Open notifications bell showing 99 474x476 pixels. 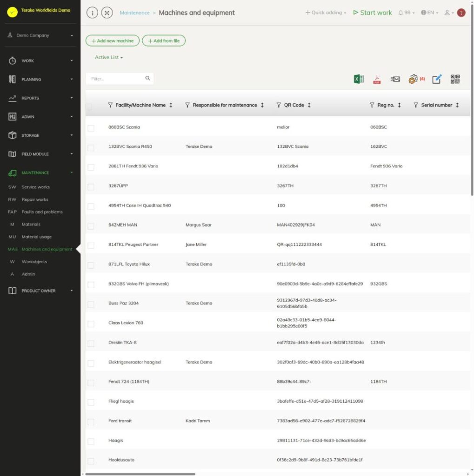[x=406, y=13]
